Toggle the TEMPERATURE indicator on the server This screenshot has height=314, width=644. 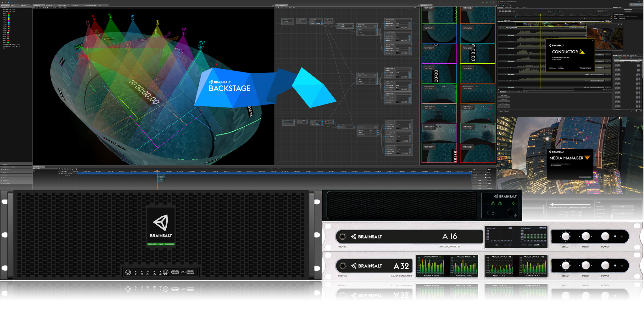coord(169,244)
